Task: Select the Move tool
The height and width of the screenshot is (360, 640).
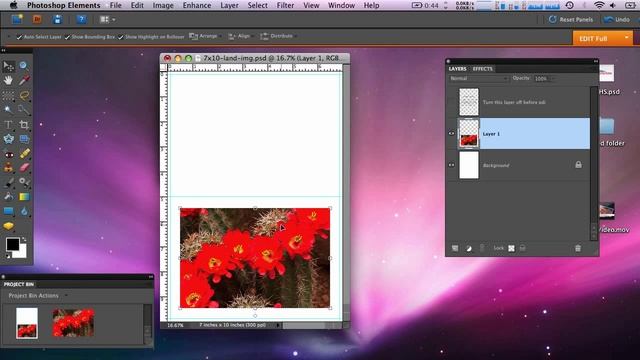Action: pos(8,66)
